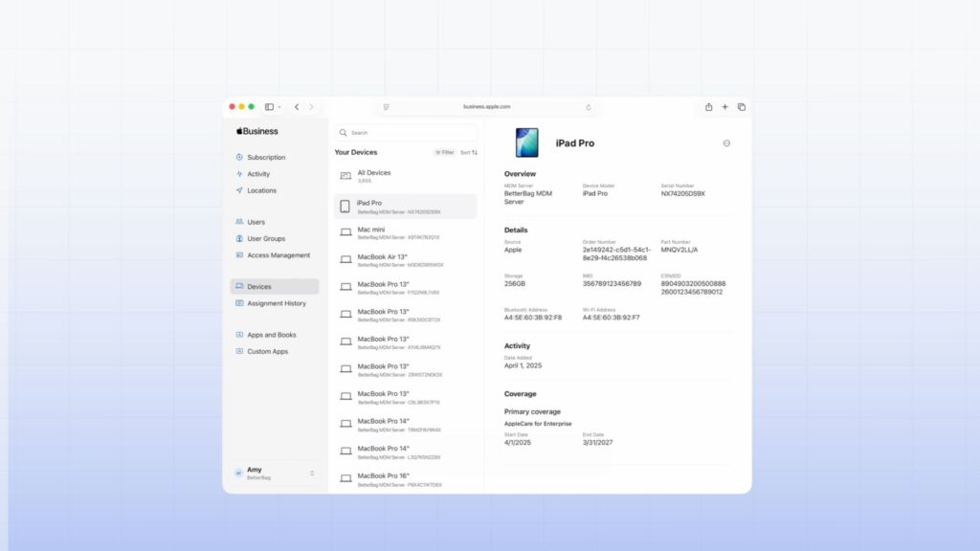The height and width of the screenshot is (551, 980).
Task: Click the serial number NX74205DS9X
Action: coord(683,193)
